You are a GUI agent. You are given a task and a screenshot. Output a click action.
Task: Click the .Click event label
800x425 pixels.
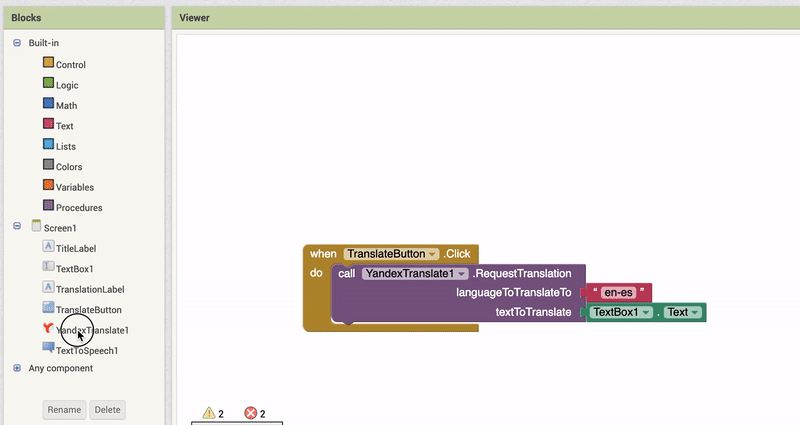[457, 254]
